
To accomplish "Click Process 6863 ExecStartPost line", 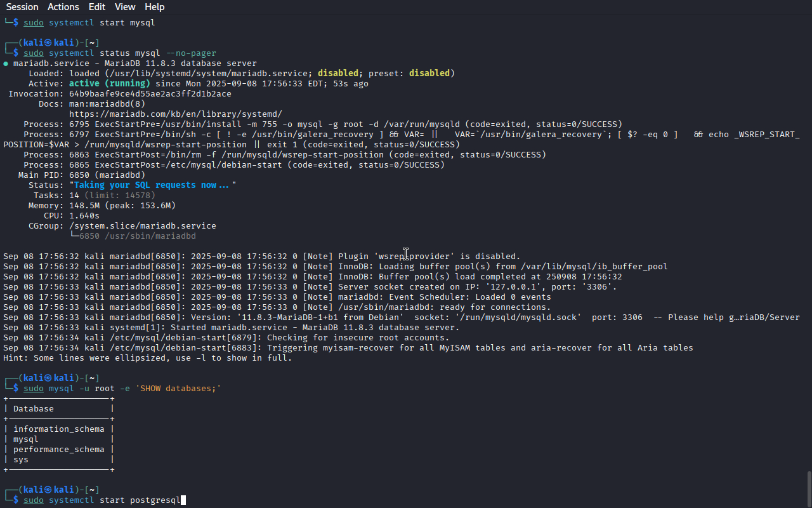I will [285, 154].
